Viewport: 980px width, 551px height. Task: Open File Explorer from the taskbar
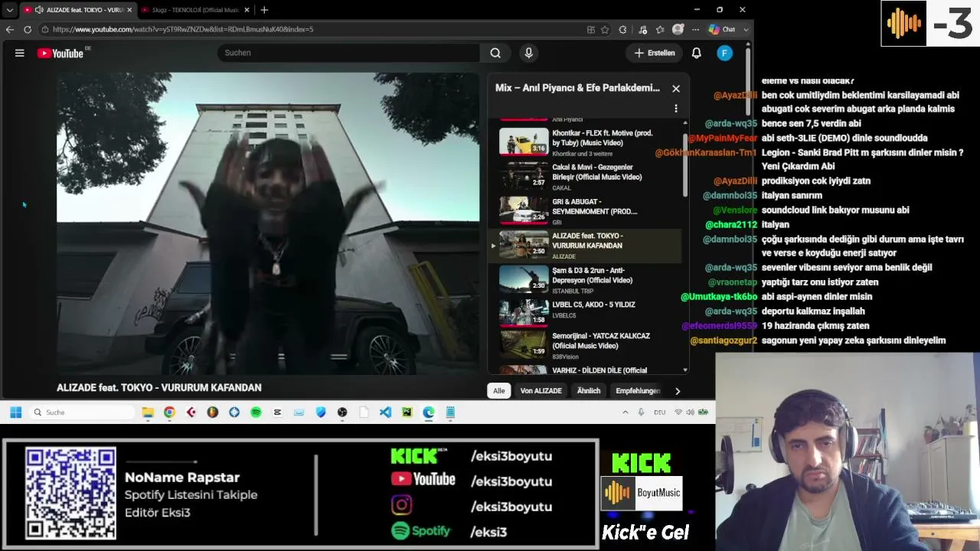(x=148, y=412)
